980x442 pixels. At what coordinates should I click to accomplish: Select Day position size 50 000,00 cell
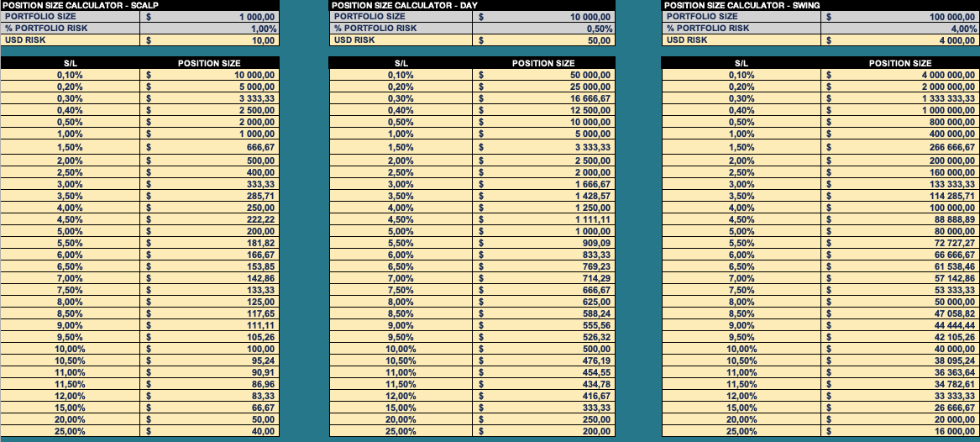coord(544,75)
